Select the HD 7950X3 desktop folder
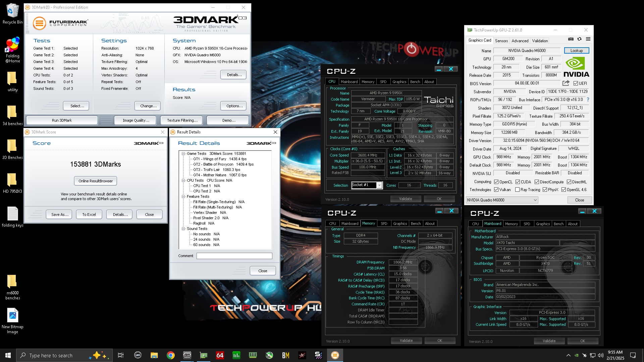The height and width of the screenshot is (362, 644). (x=12, y=183)
